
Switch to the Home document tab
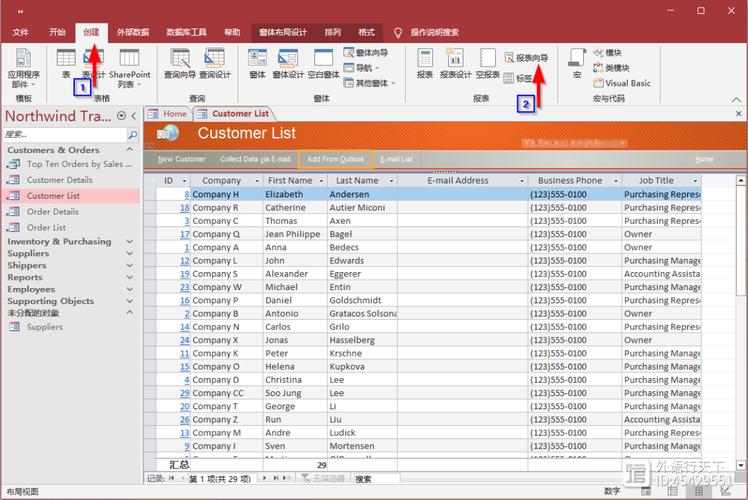tap(168, 114)
